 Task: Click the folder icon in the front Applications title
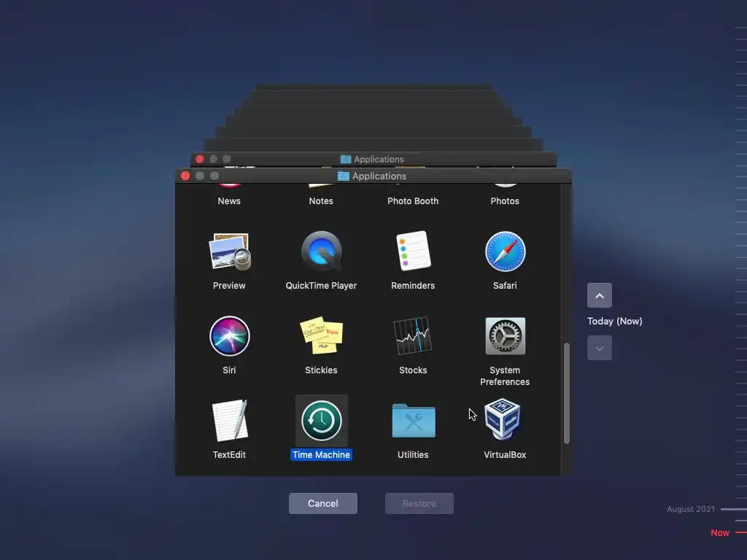tap(343, 176)
